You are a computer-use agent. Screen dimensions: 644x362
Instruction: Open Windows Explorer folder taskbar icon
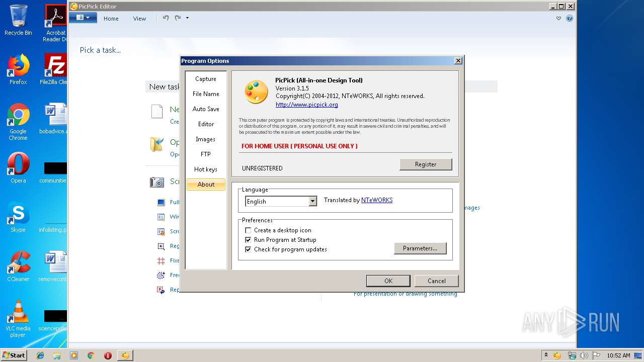[x=57, y=355]
